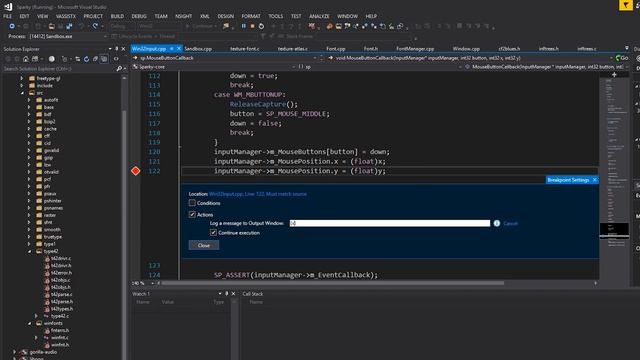
Task: Uncheck the Actions checkbox
Action: click(192, 214)
